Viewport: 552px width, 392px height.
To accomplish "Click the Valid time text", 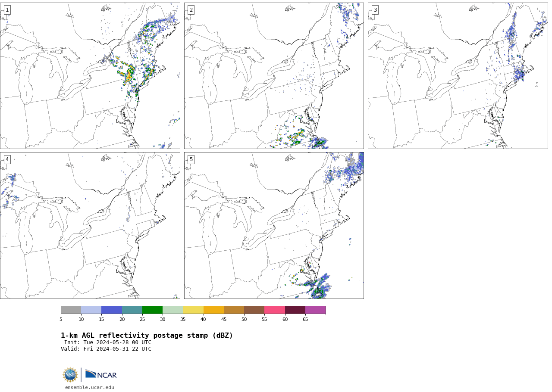I will click(106, 349).
